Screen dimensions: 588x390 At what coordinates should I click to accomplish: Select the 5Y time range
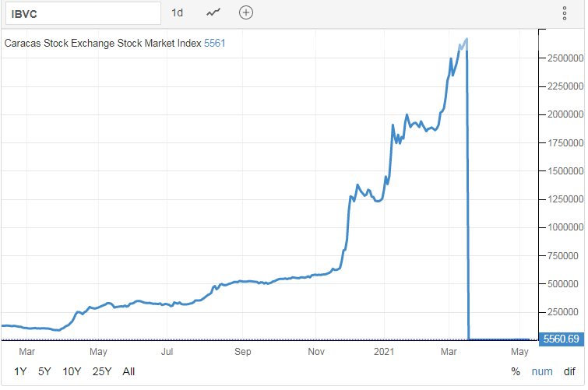[x=44, y=371]
